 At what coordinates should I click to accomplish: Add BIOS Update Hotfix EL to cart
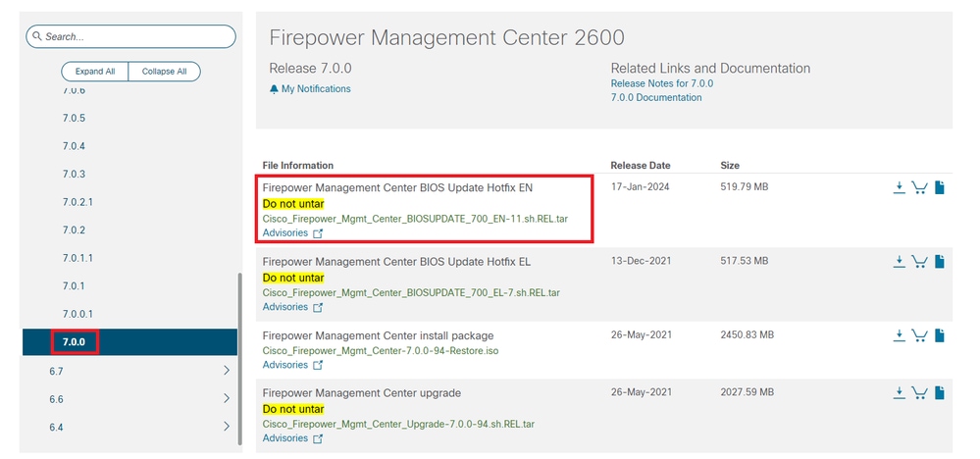point(919,261)
